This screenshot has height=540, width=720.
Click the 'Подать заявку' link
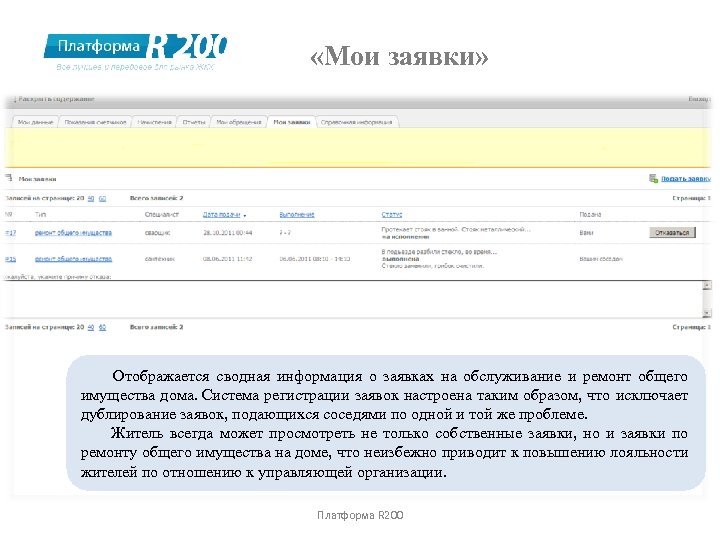(686, 179)
